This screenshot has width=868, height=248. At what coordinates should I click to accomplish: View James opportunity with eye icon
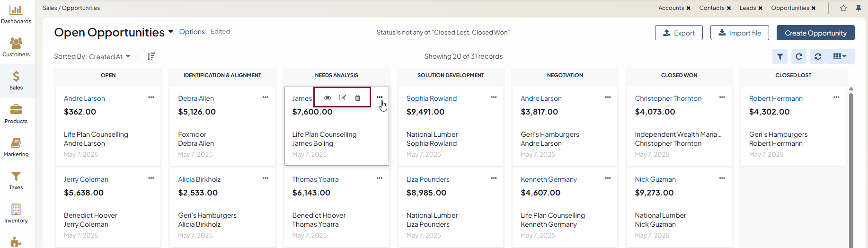(328, 98)
